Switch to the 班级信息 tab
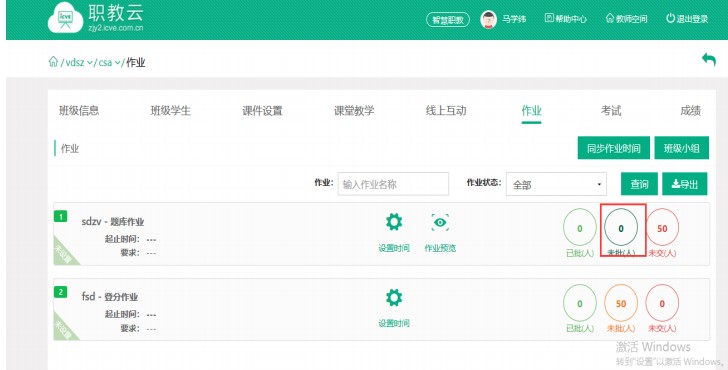728x370 pixels. click(x=79, y=110)
